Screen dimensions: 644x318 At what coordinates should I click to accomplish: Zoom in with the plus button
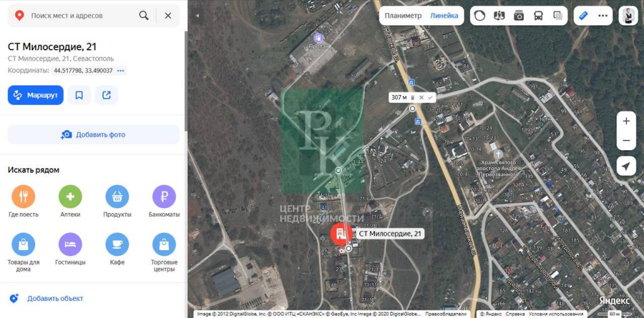pyautogui.click(x=626, y=121)
